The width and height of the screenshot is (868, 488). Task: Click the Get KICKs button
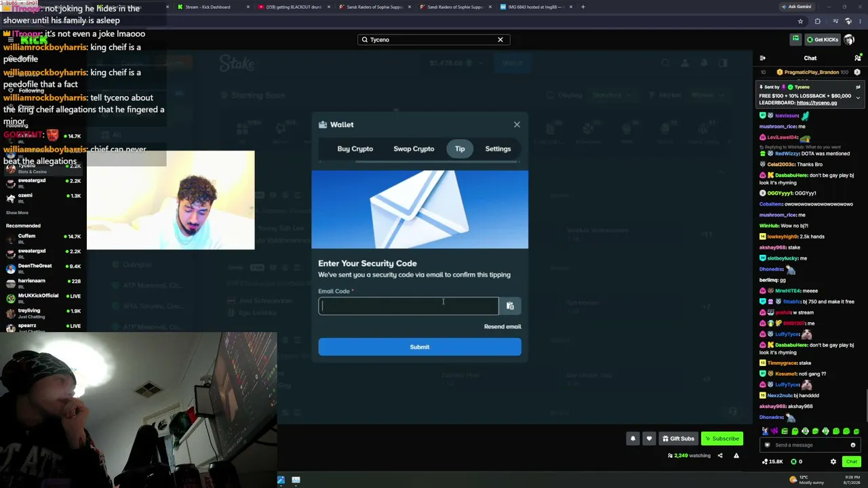[x=823, y=39]
